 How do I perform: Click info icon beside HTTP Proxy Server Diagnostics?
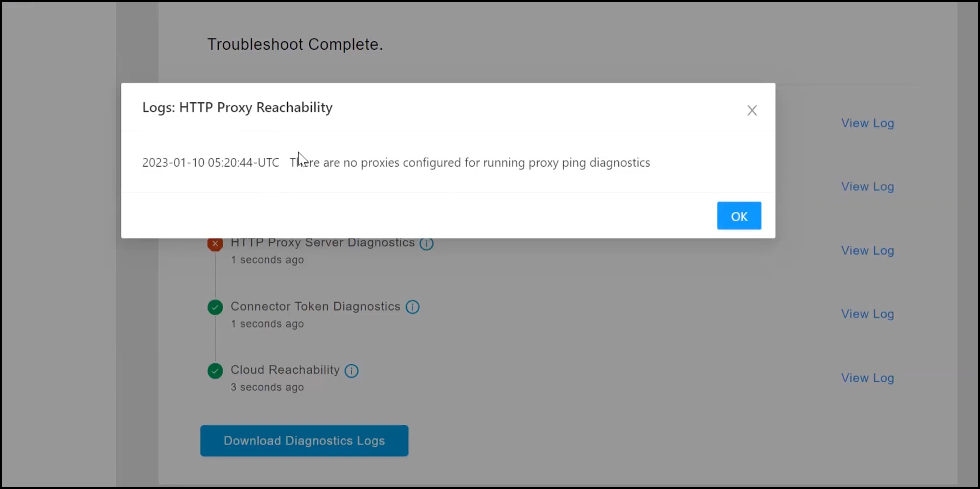point(427,244)
